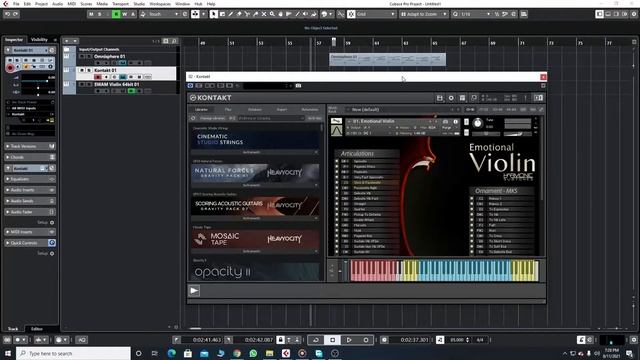Open WhatsApp from the taskbar
The image size is (640, 360).
[x=253, y=353]
